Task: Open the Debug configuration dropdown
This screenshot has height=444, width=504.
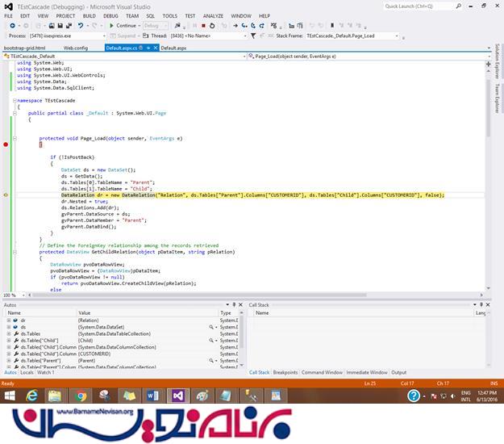Action: 153,26
